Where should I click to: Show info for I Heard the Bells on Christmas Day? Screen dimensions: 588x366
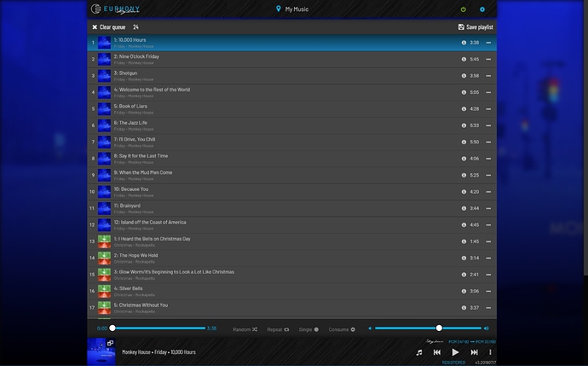coord(464,241)
